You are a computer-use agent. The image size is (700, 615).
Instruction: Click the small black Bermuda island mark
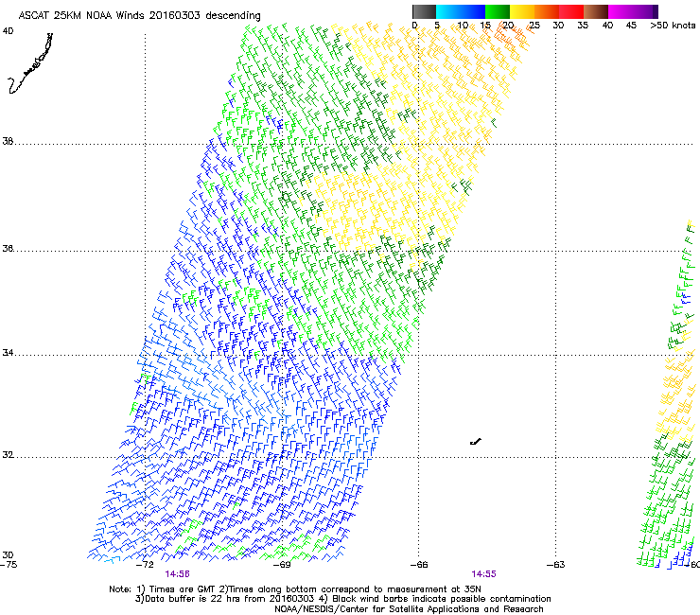pyautogui.click(x=476, y=442)
